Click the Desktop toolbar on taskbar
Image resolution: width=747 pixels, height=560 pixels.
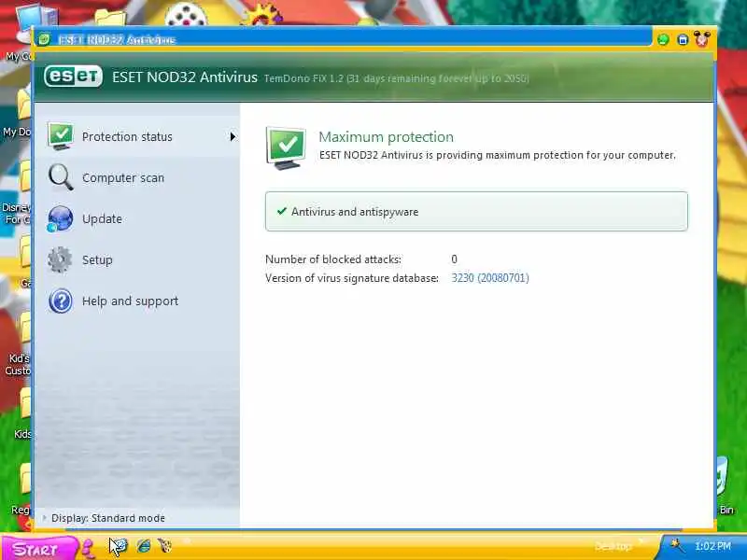[613, 546]
